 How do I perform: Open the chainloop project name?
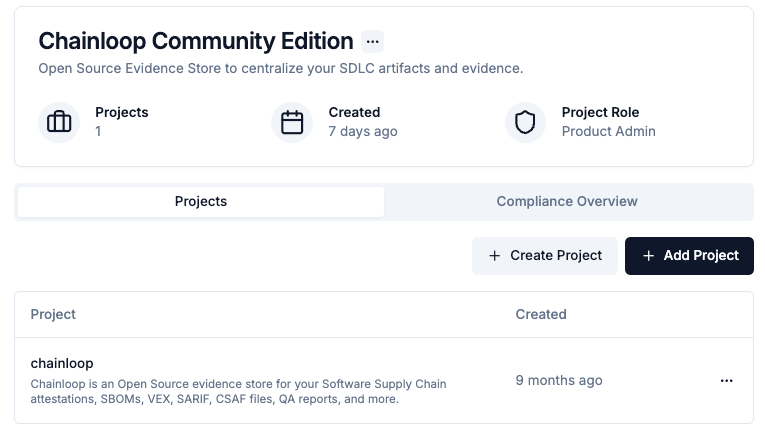tap(62, 363)
